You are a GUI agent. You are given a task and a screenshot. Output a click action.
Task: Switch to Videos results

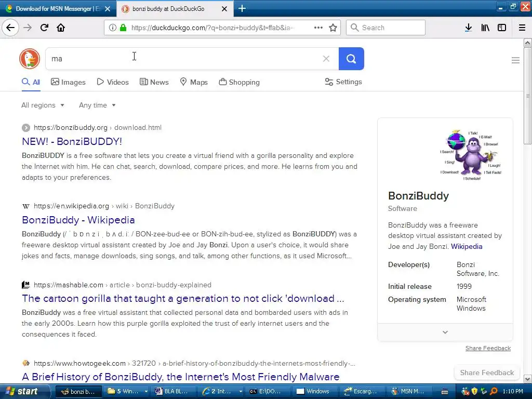(113, 82)
